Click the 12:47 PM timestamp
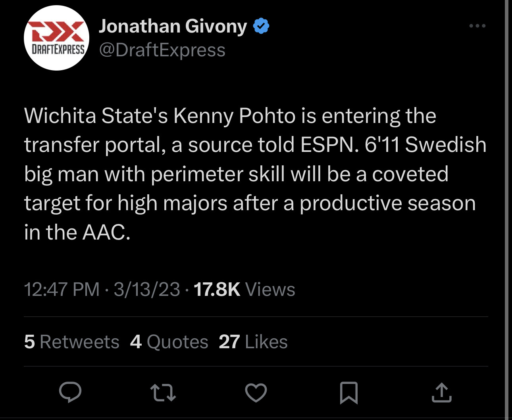512x420 pixels. [x=62, y=289]
